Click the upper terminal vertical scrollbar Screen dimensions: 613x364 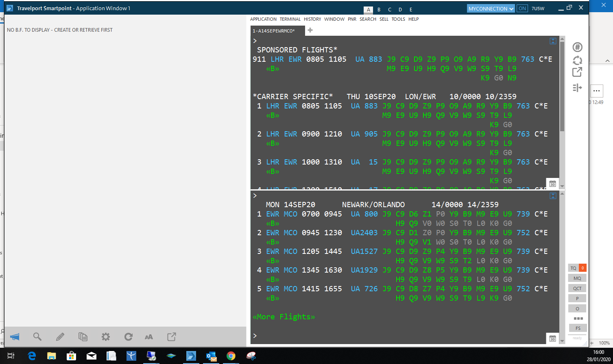tap(562, 86)
